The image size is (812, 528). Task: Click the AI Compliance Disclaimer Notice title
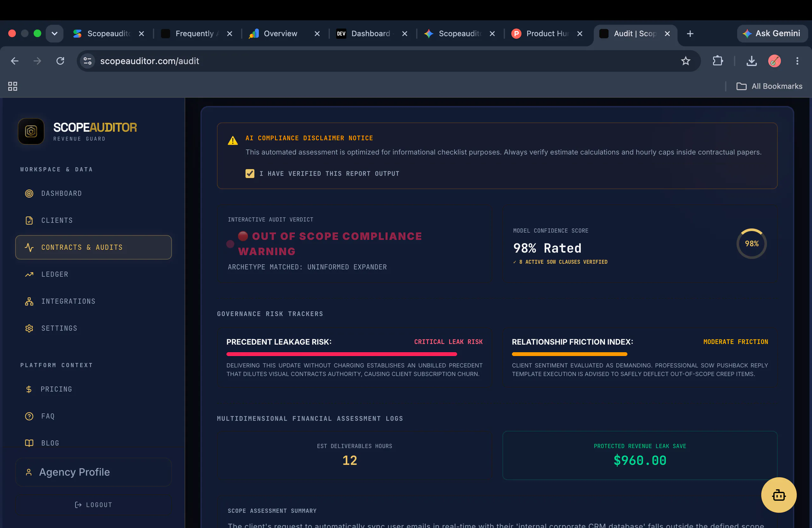pos(309,138)
